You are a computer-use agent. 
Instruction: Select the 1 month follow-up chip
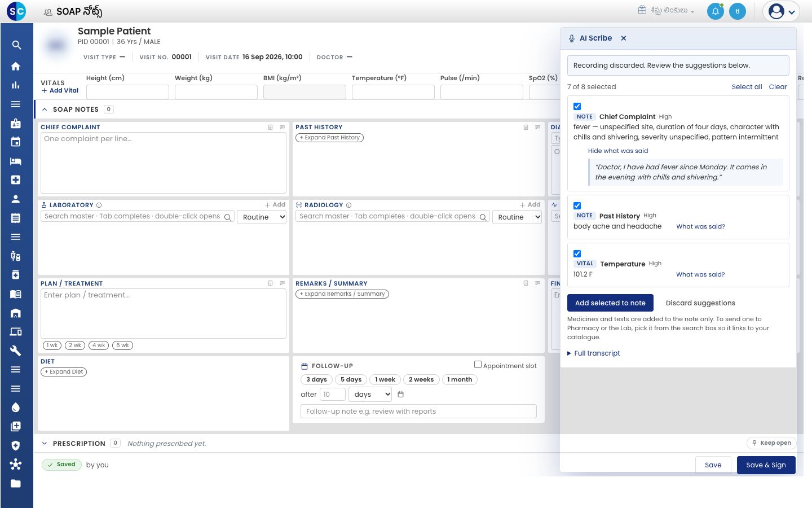coord(460,380)
